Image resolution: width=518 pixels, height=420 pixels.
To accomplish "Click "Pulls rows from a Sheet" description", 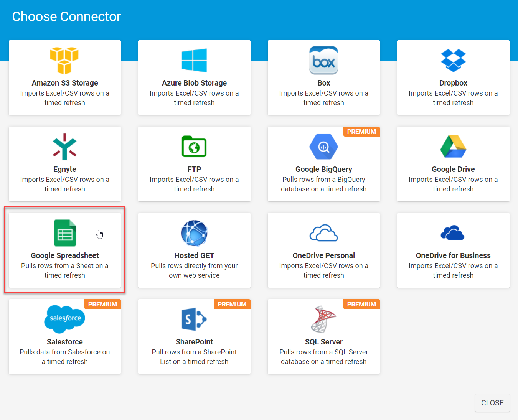I will 65,270.
